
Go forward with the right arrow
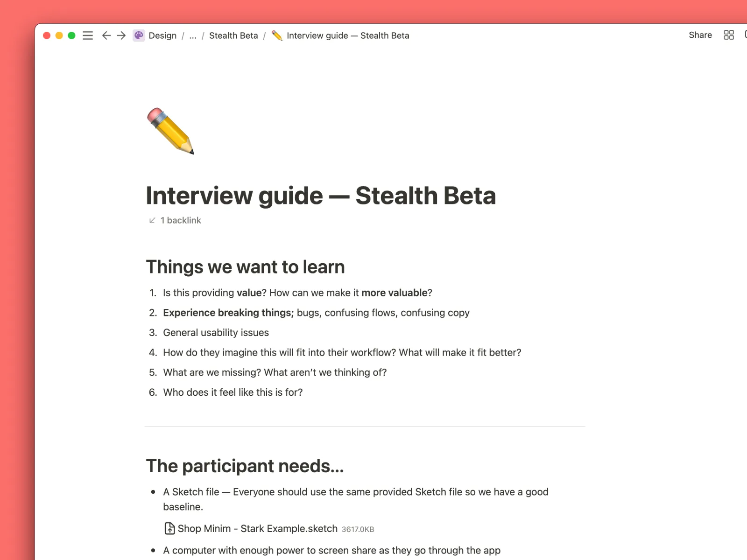[121, 35]
